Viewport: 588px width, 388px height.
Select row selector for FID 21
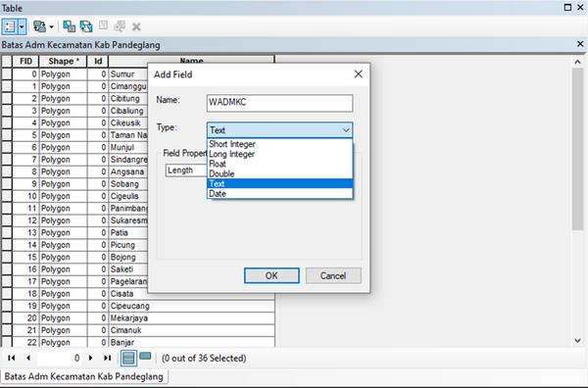7,330
